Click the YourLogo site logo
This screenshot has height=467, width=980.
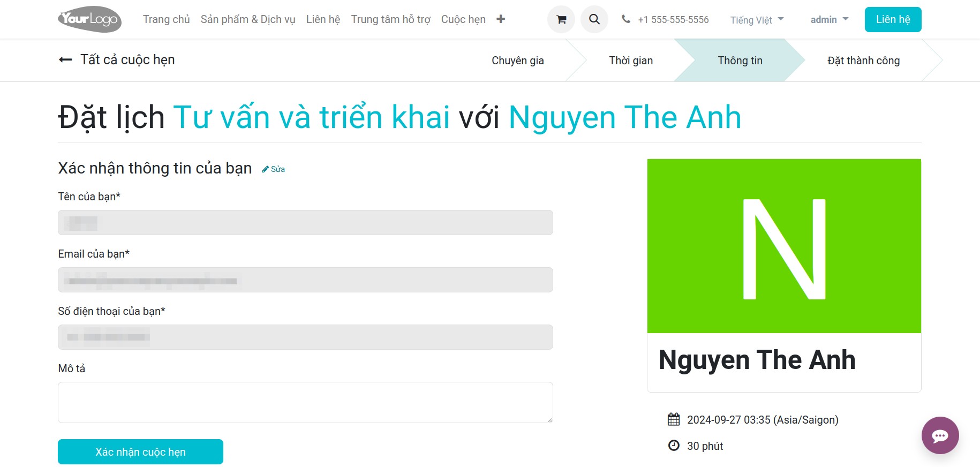pos(90,19)
